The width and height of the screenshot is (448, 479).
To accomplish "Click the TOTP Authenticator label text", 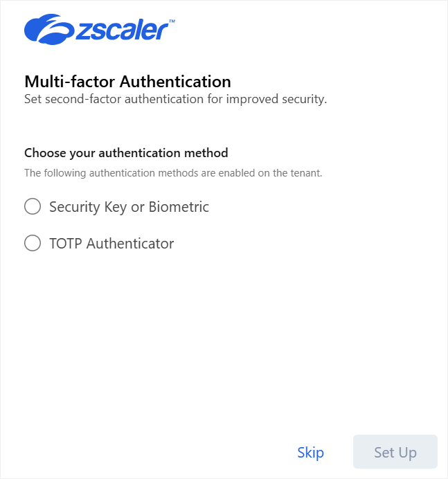I will point(111,243).
